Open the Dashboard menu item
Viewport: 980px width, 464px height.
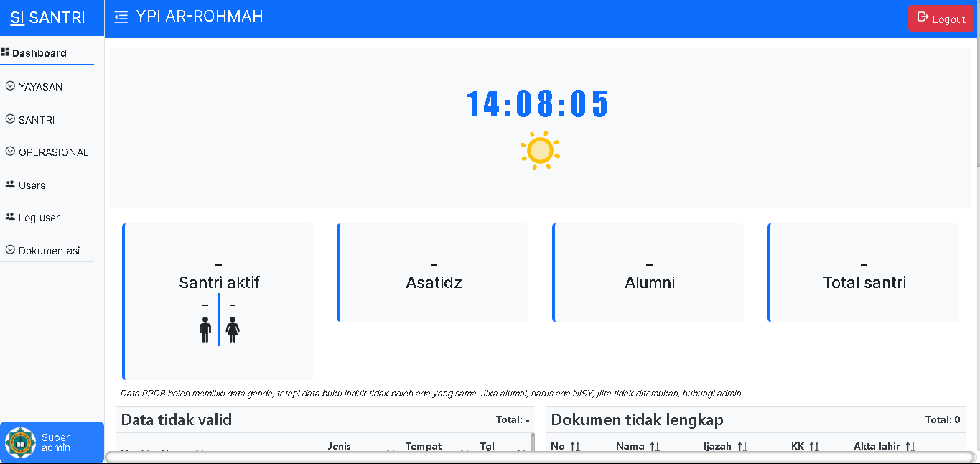tap(40, 52)
